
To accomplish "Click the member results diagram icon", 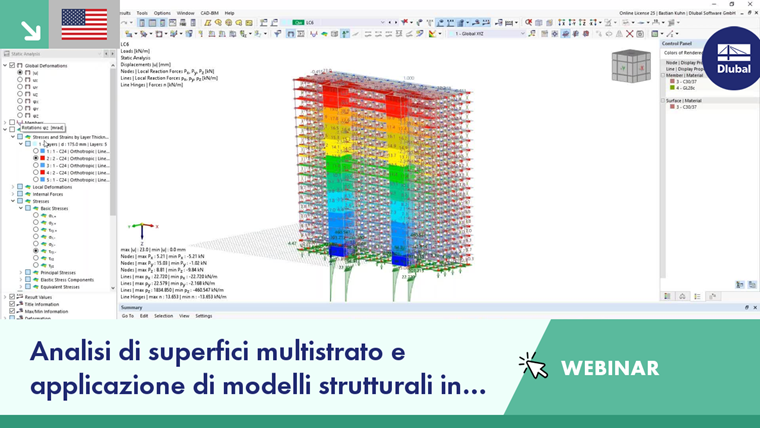I will tap(314, 34).
